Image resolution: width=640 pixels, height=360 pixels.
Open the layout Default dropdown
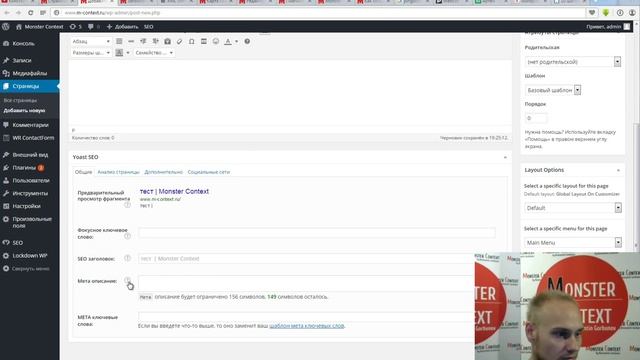573,208
